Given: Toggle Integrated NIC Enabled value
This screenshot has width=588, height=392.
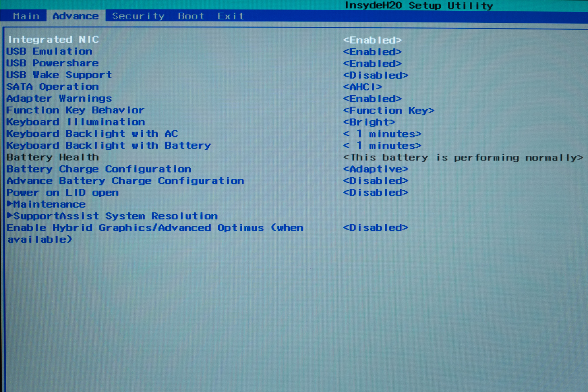Looking at the screenshot, I should (x=372, y=40).
